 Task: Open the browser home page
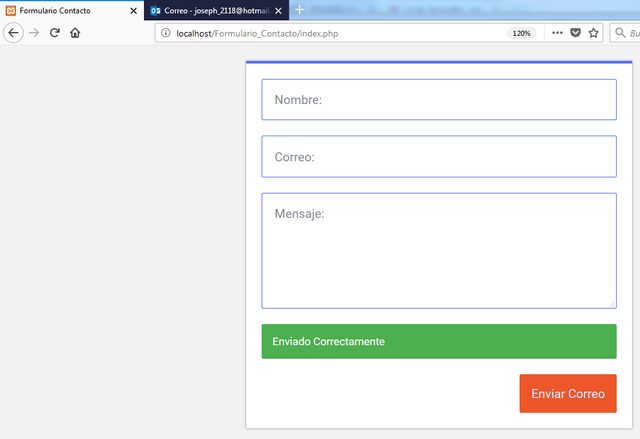tap(75, 33)
